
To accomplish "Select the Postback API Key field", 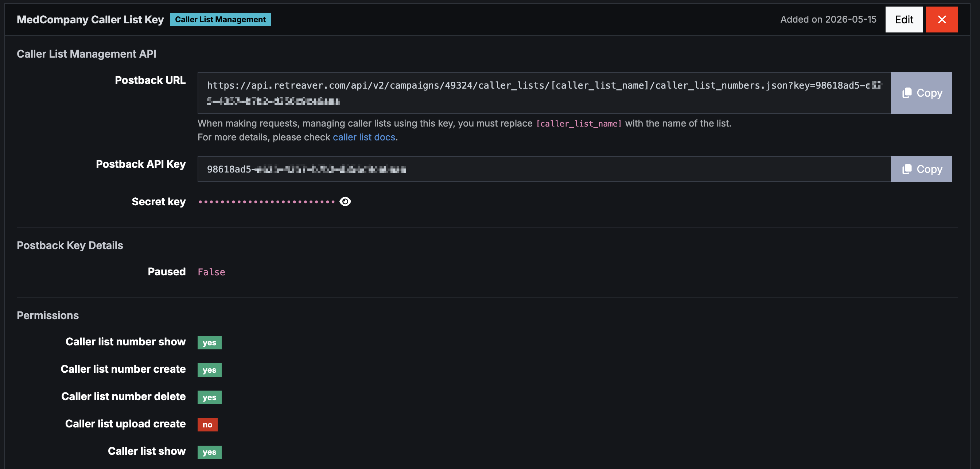I will (x=544, y=169).
